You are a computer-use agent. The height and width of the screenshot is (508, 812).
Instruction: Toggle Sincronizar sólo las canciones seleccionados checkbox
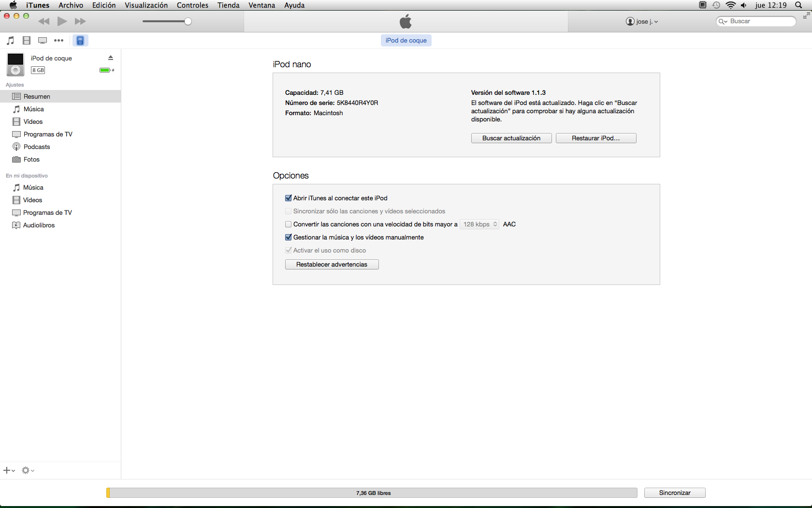pyautogui.click(x=289, y=211)
